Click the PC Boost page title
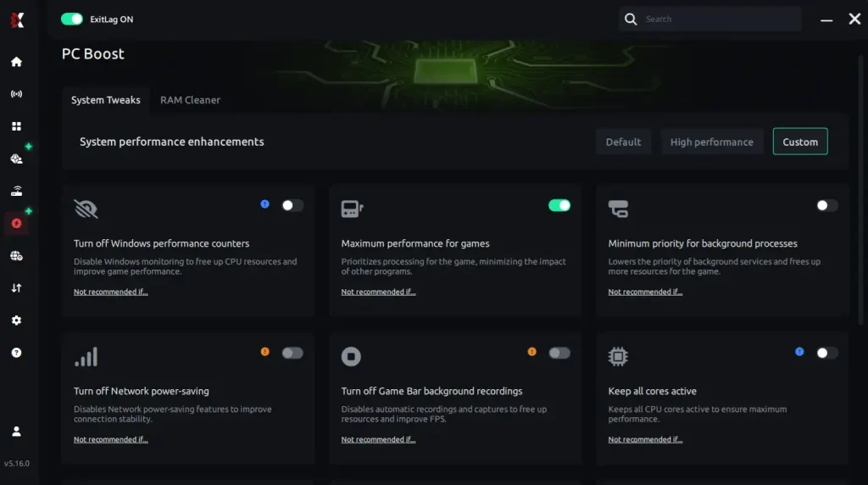Viewport: 868px width, 485px height. point(93,53)
